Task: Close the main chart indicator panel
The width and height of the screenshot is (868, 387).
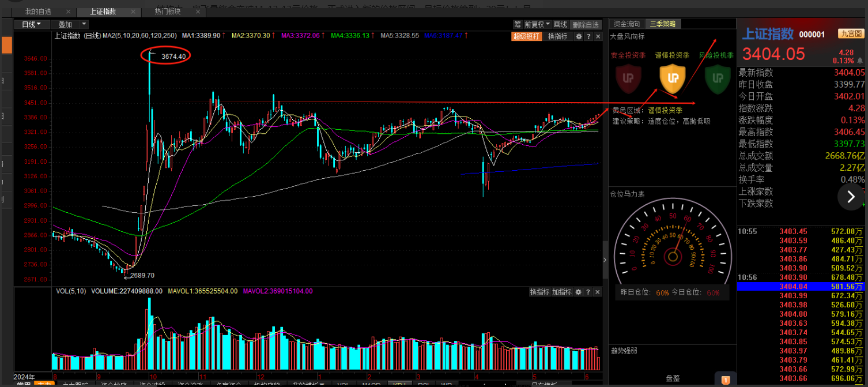Action: pyautogui.click(x=597, y=36)
